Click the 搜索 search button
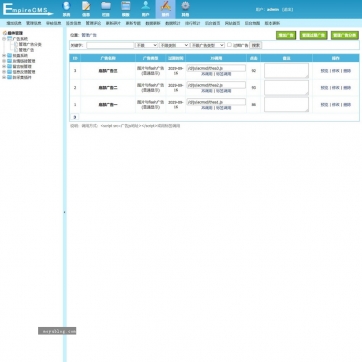Screen dimensions: 362x362 256,45
